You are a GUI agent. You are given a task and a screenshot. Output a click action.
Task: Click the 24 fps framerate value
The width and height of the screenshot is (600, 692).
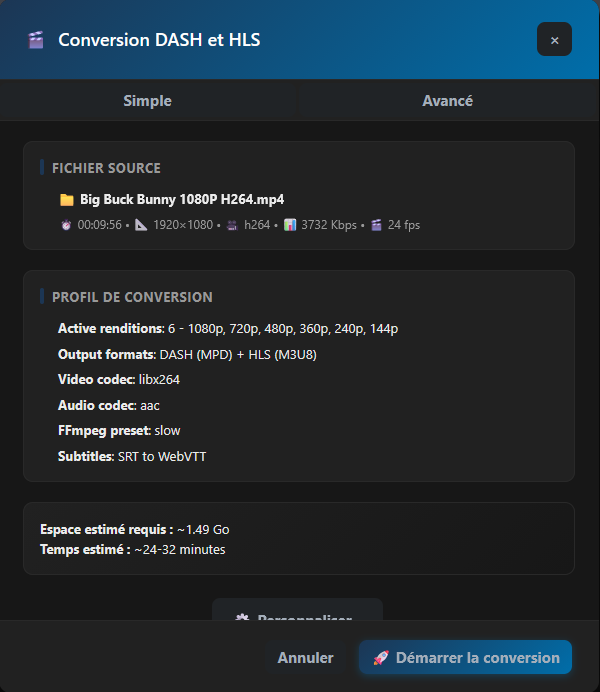(404, 225)
